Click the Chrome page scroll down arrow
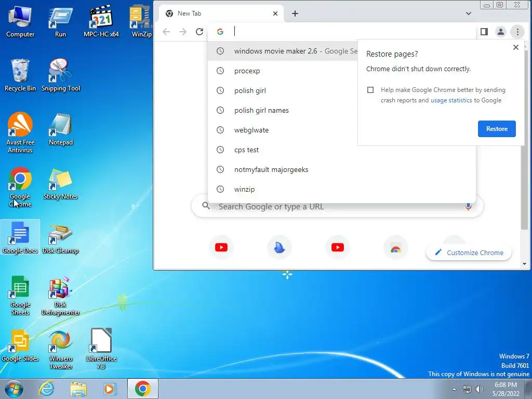532x399 pixels. coord(525,263)
